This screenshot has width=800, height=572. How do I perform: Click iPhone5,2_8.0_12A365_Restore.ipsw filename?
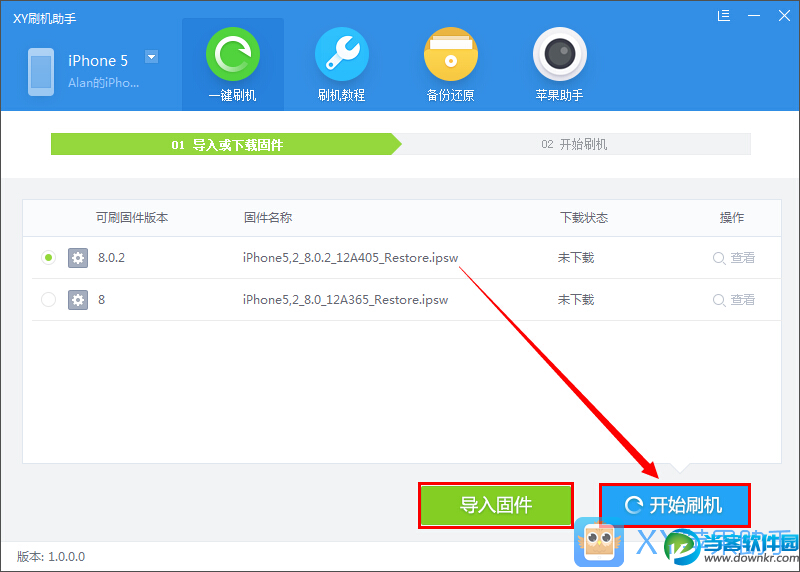[345, 300]
